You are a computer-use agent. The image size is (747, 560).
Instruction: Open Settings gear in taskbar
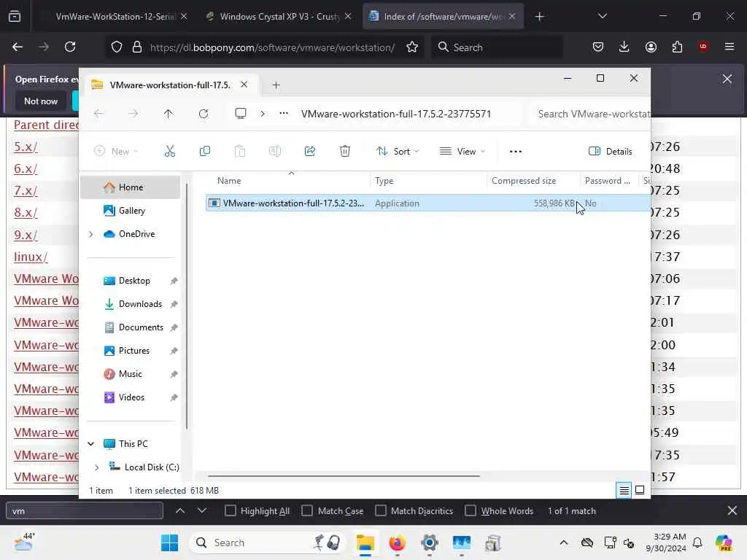(x=429, y=542)
